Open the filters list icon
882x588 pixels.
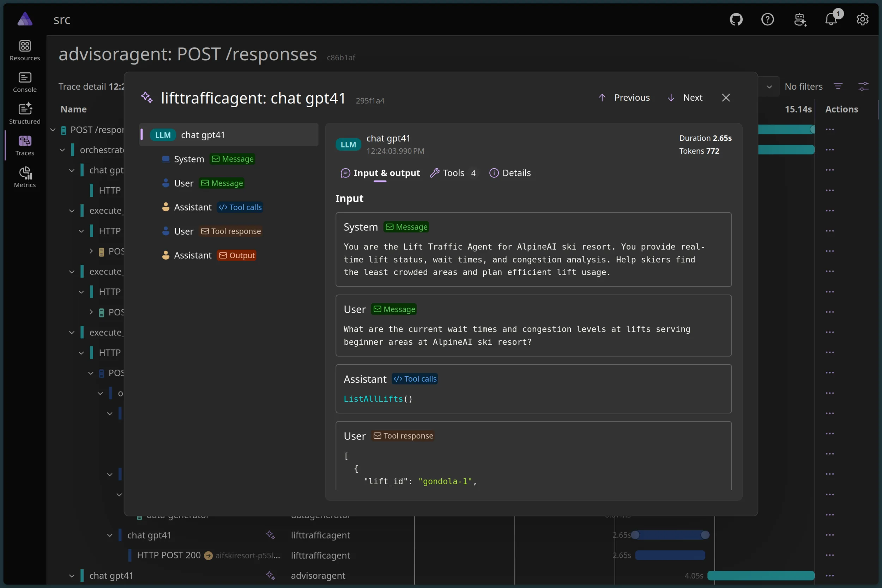(x=838, y=86)
